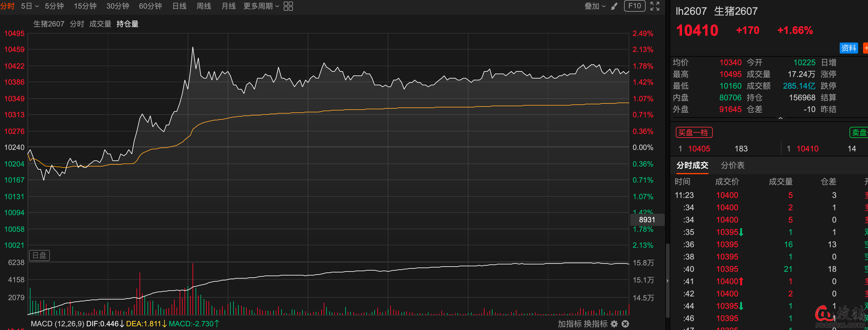Screen dimensions: 868x330
Task: Click the orange plus add button
Action: coord(865,48)
